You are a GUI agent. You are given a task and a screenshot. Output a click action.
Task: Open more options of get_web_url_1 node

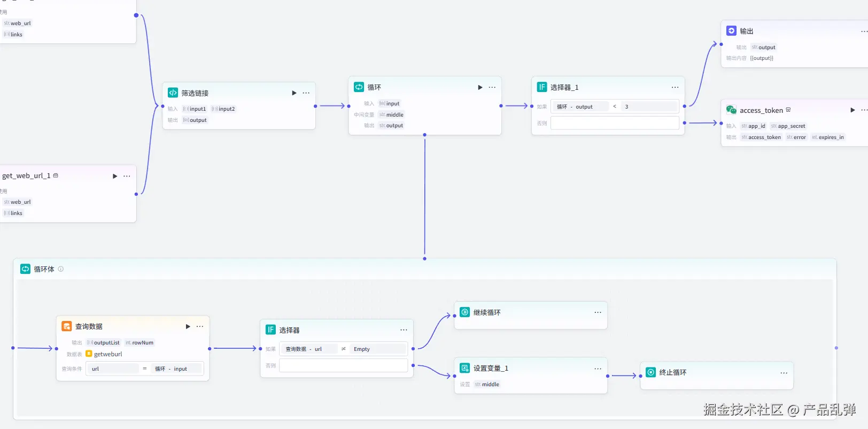click(127, 176)
